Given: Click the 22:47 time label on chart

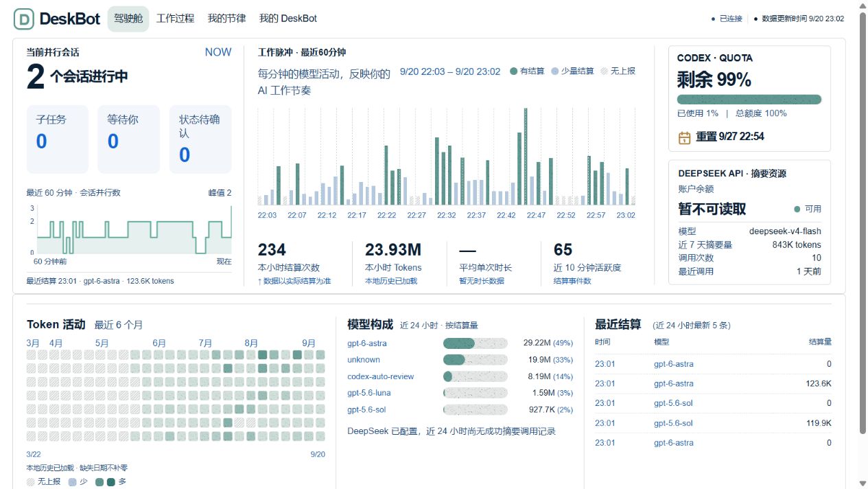Looking at the screenshot, I should point(537,215).
